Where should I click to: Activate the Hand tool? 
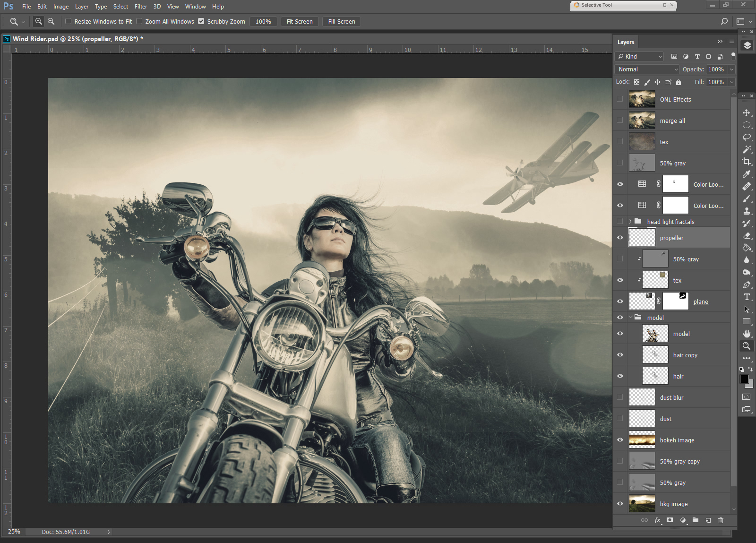(747, 334)
